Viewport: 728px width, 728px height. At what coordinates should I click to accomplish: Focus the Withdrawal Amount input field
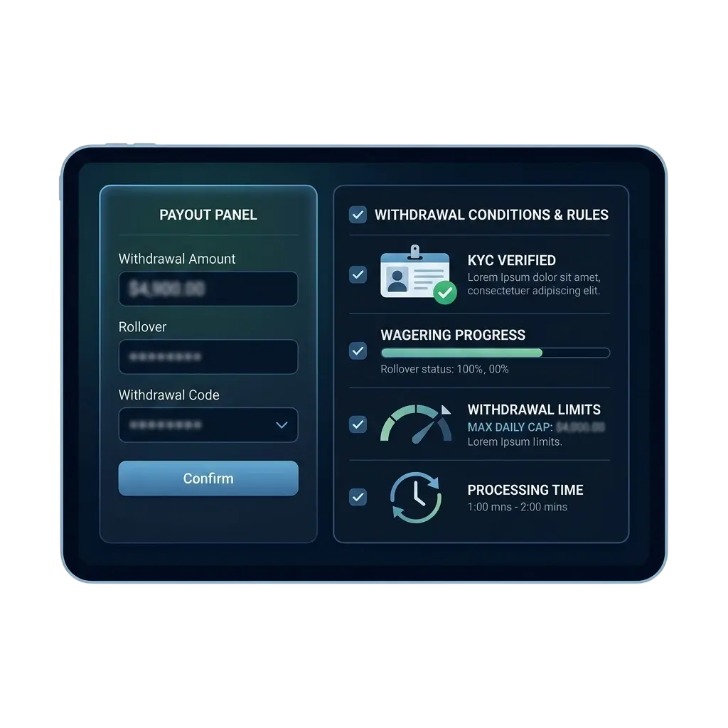208,289
